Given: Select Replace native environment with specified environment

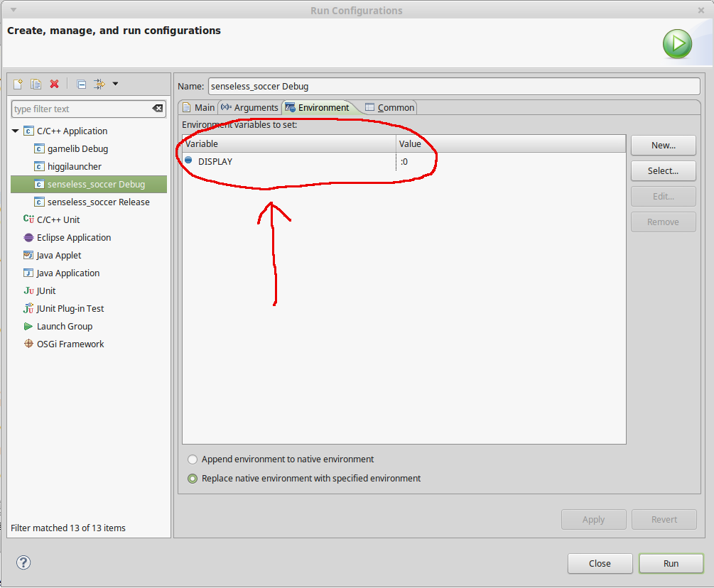Looking at the screenshot, I should [192, 479].
